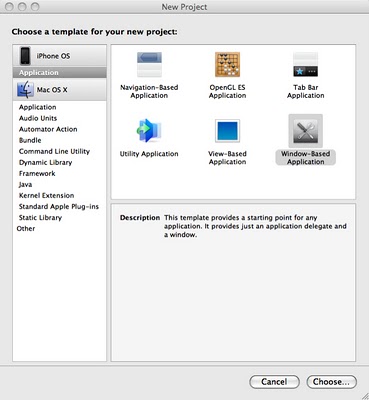The image size is (369, 400).
Task: Click the Utility Application label
Action: point(149,154)
